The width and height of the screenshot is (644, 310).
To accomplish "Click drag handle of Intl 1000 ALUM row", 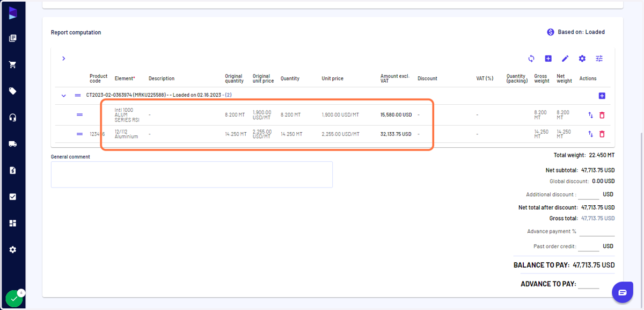I will tap(79, 114).
